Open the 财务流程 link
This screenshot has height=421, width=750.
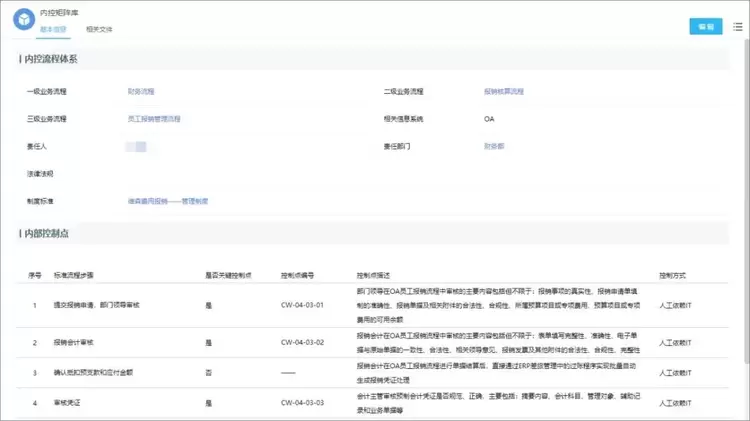click(141, 91)
